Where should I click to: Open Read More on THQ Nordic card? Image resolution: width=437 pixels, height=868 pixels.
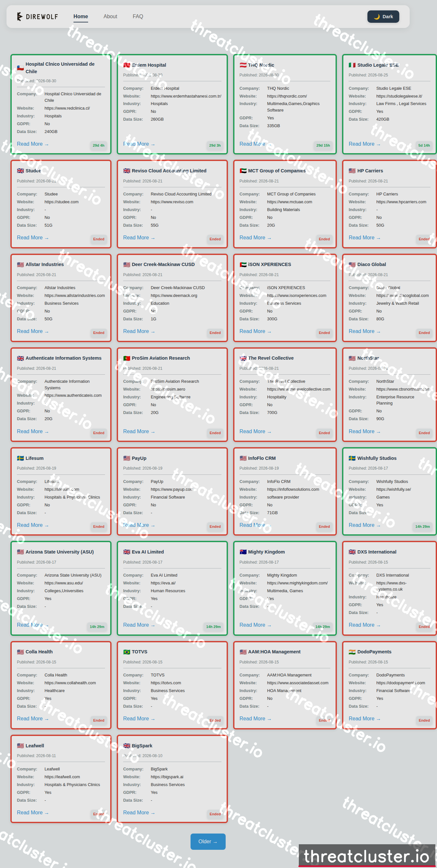[255, 144]
